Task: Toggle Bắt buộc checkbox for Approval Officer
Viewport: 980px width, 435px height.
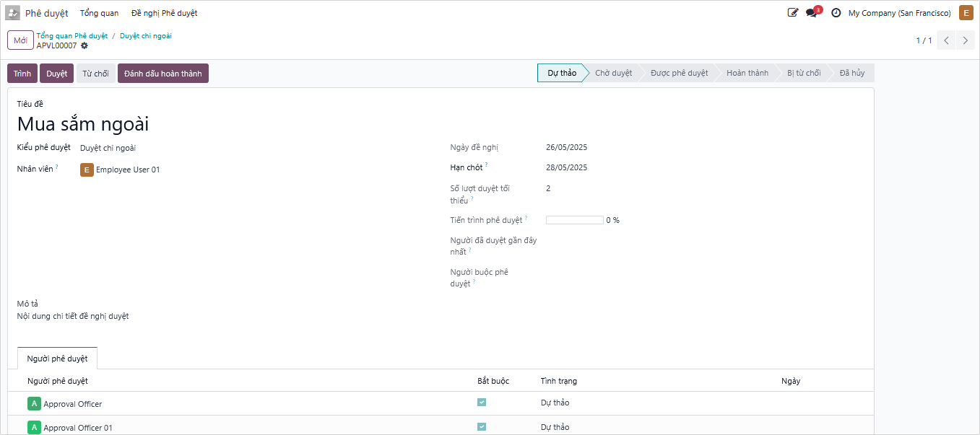Action: (x=482, y=403)
